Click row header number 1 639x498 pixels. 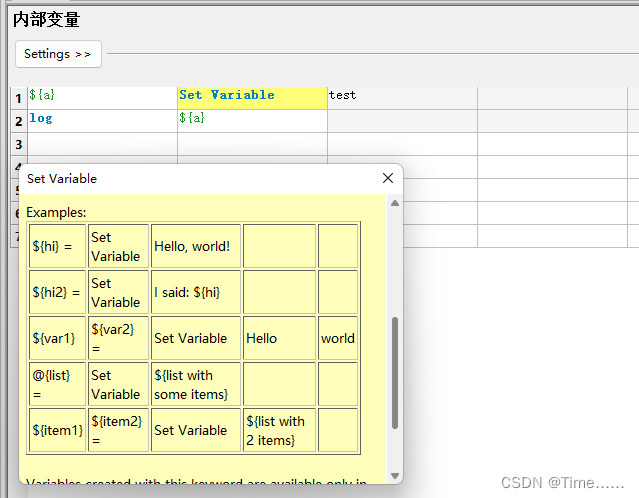[x=19, y=98]
